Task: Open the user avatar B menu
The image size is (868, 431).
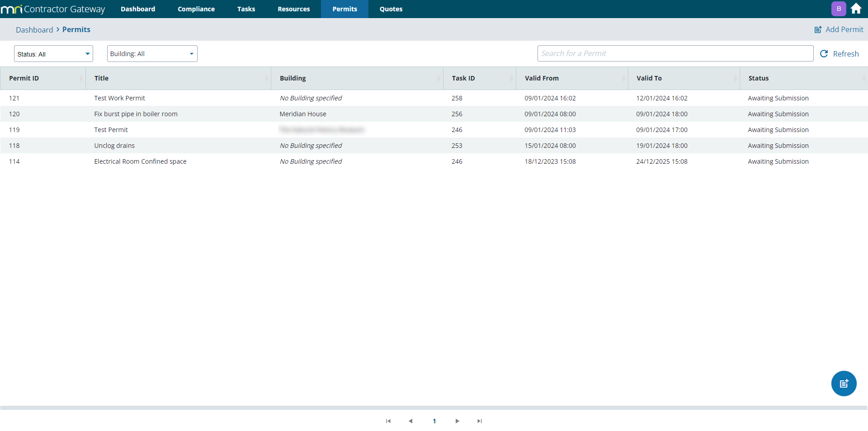Action: [x=839, y=9]
